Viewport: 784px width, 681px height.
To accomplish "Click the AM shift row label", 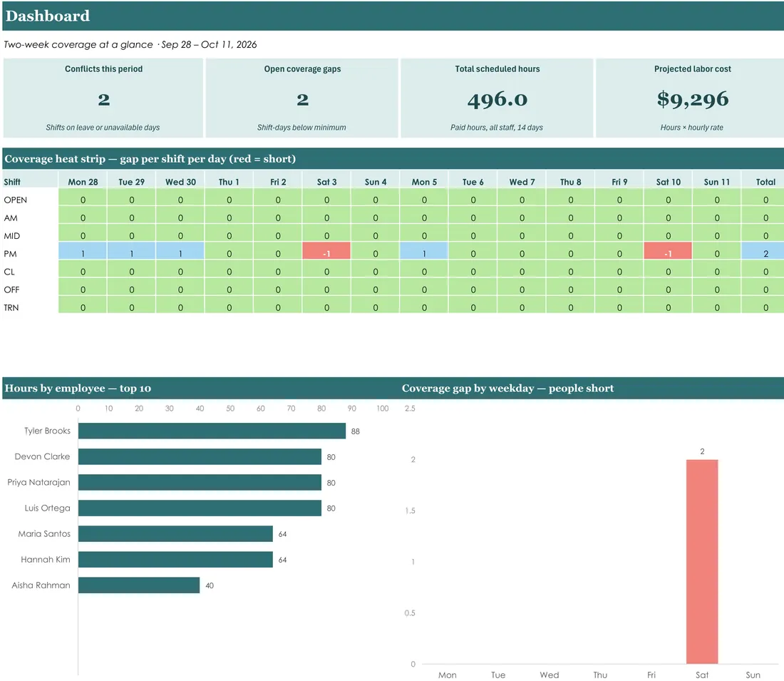I will 11,218.
